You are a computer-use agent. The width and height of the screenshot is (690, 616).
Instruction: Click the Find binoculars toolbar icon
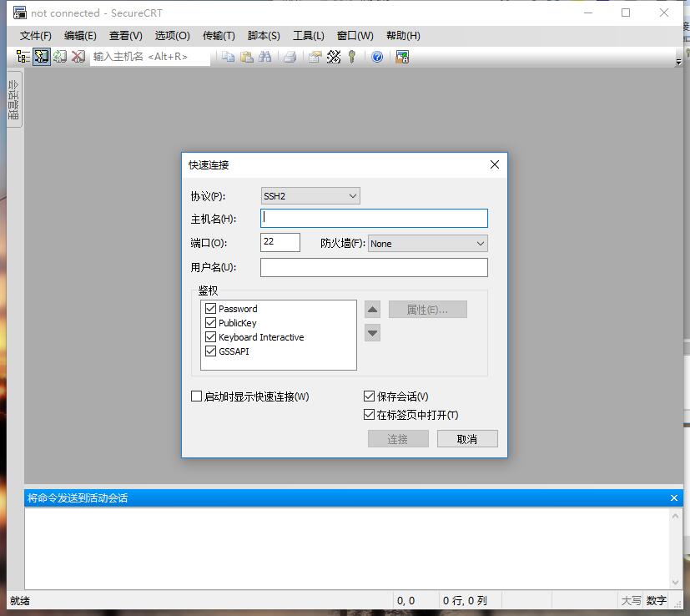(x=265, y=57)
